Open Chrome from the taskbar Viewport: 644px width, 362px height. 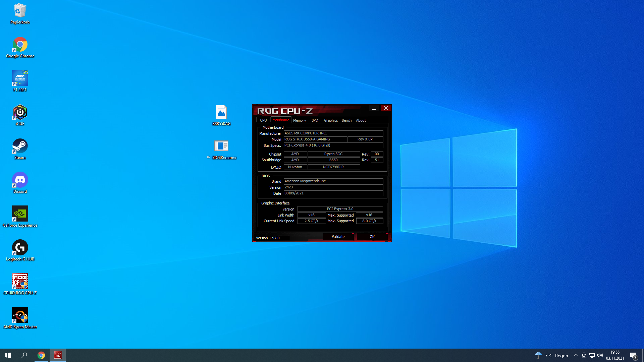[41, 355]
